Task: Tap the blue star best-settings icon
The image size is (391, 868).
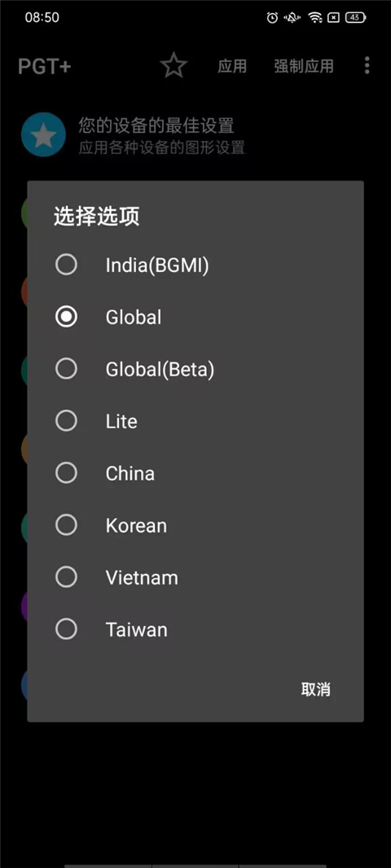Action: click(43, 134)
